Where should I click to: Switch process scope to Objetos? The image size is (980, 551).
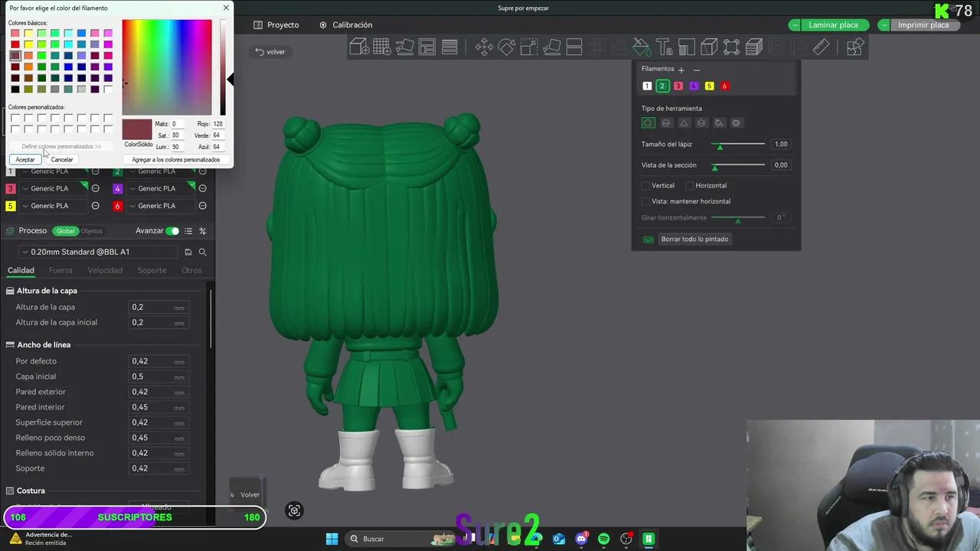(91, 231)
